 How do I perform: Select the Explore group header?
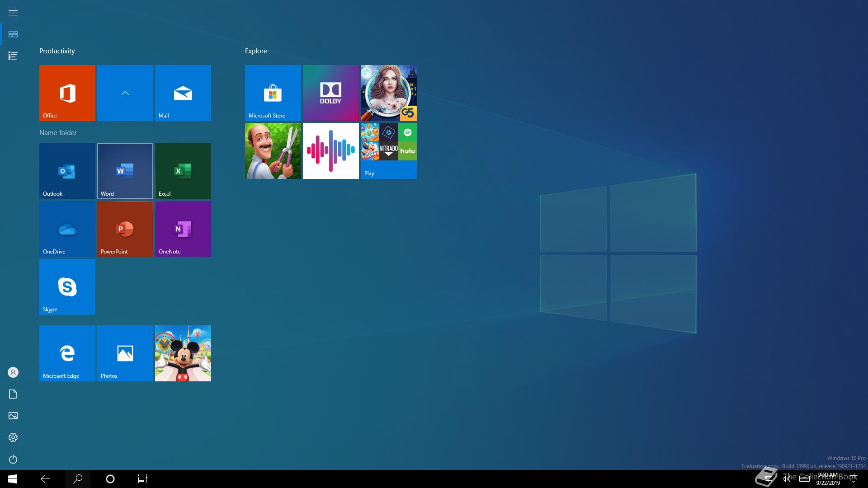(256, 51)
